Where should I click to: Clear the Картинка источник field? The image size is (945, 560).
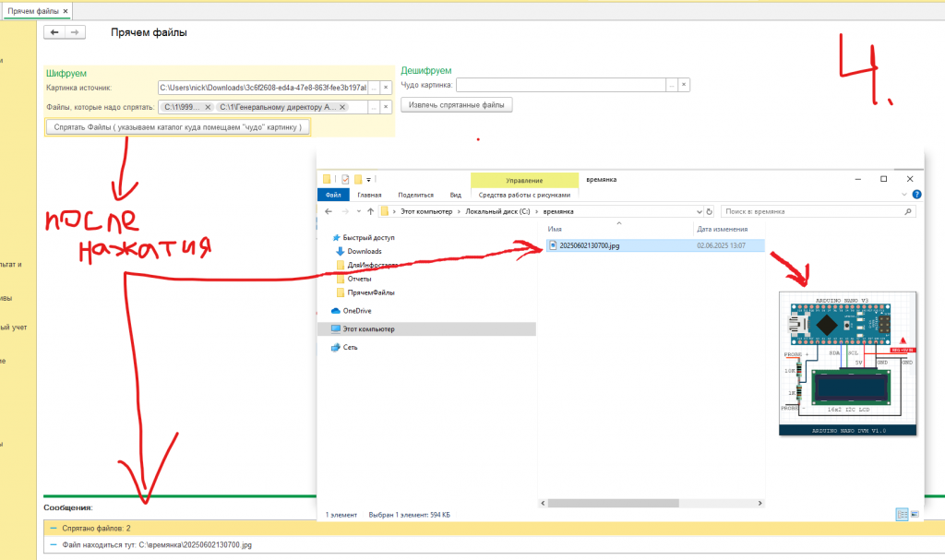click(386, 88)
